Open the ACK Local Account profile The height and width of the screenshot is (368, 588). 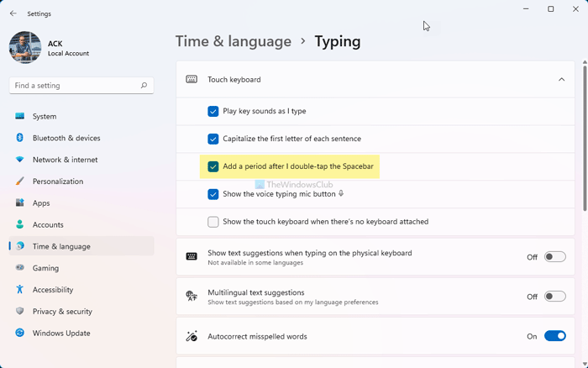(50, 47)
